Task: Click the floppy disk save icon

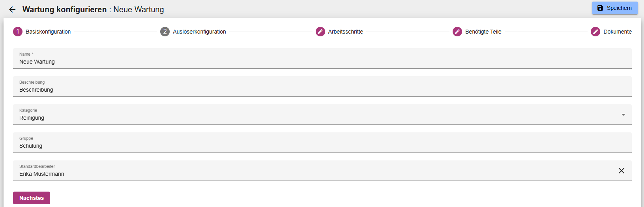Action: (x=600, y=8)
